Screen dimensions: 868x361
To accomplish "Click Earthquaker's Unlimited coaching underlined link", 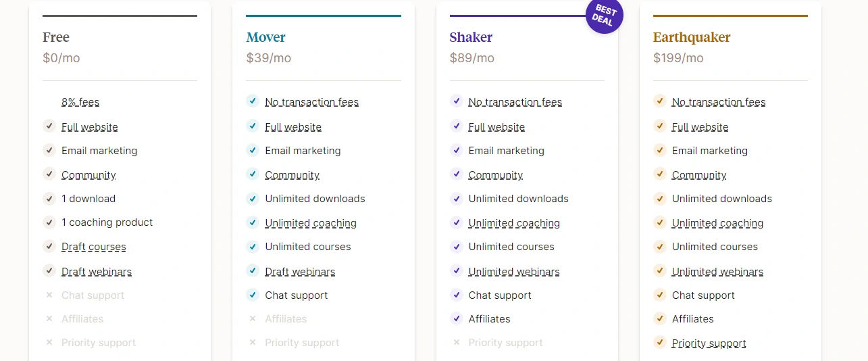I will [x=717, y=223].
